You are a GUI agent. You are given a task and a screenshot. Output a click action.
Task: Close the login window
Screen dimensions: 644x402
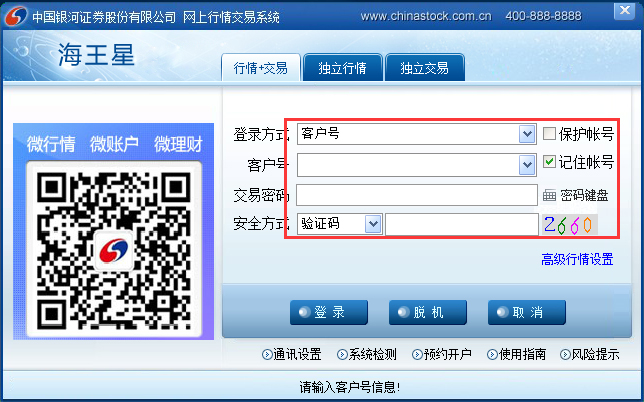624,11
